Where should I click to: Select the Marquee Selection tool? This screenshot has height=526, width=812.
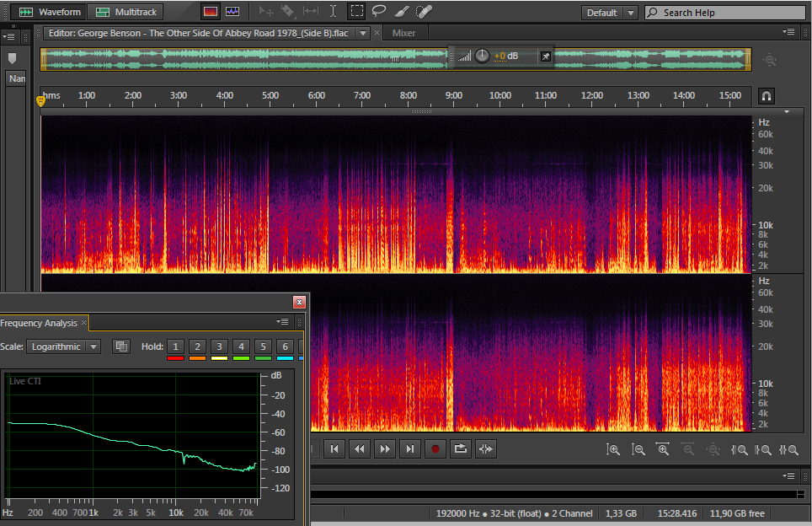(x=357, y=12)
